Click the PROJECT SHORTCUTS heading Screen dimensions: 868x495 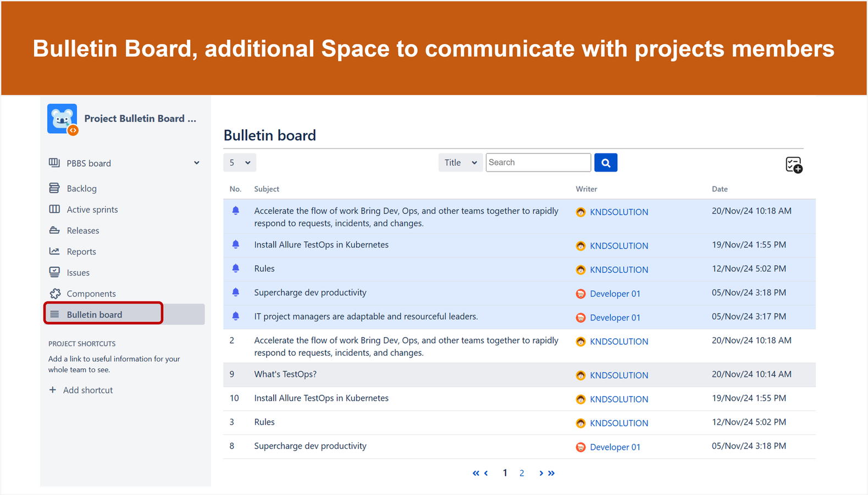click(82, 344)
